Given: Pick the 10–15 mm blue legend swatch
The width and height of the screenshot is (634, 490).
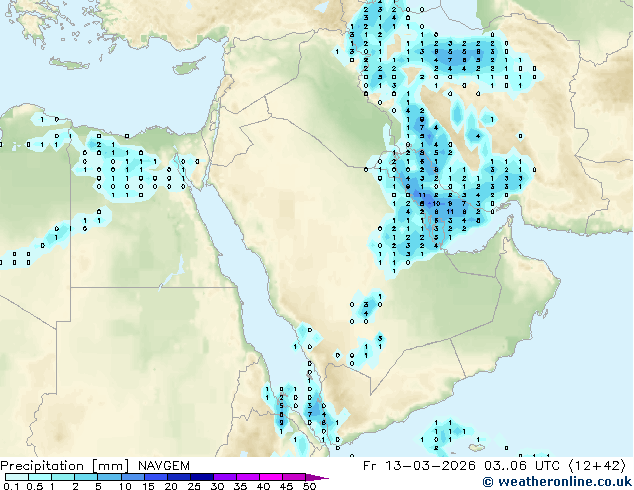Looking at the screenshot, I should click(132, 477).
